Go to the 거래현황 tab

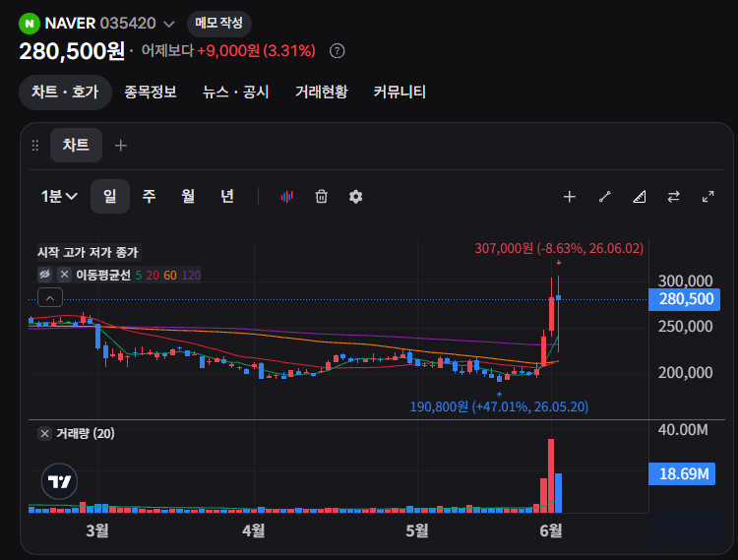click(x=322, y=92)
